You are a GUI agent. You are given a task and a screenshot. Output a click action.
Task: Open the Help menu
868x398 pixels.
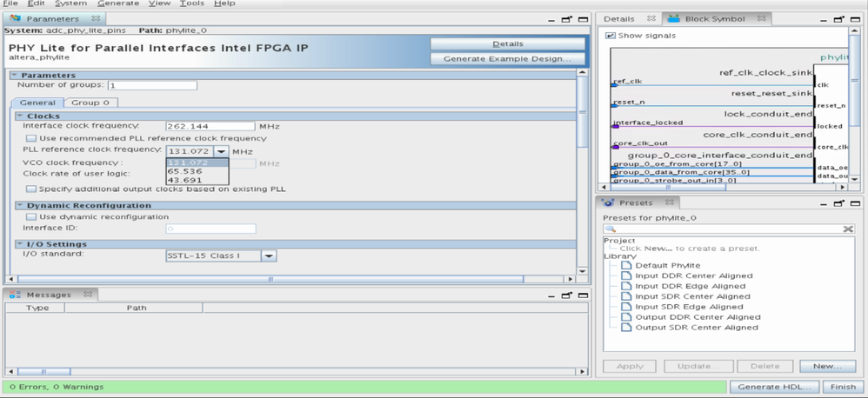point(224,3)
